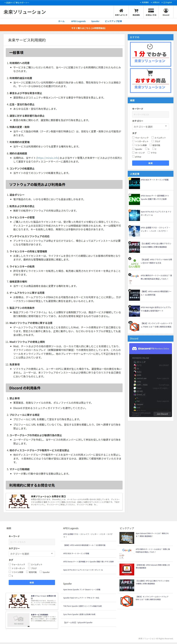Tick the トリガーボット tag in sidebar search
This screenshot has height=644, width=177.
point(133,141)
